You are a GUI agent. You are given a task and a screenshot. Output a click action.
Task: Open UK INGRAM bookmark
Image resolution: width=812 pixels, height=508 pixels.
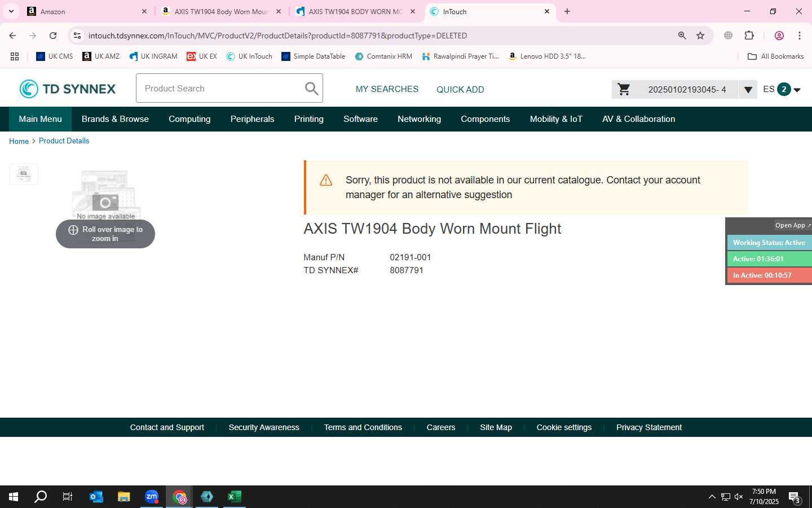coord(153,56)
